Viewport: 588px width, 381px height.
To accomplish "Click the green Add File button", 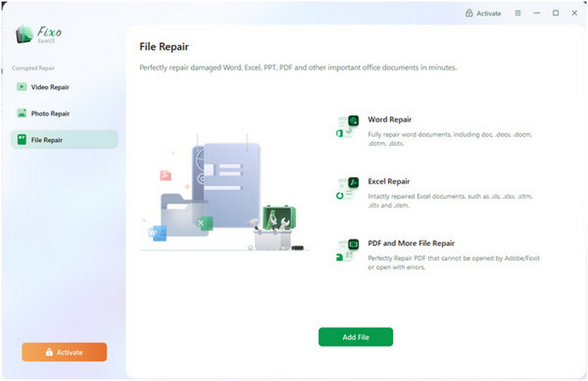I will (356, 337).
